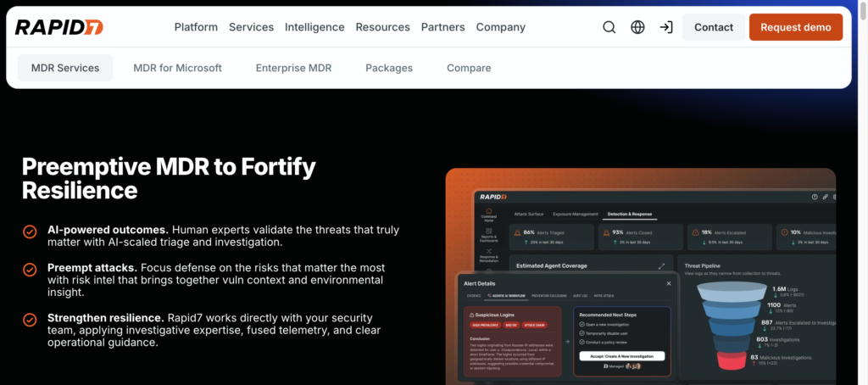Click the Managed analyst avatars

(x=634, y=366)
